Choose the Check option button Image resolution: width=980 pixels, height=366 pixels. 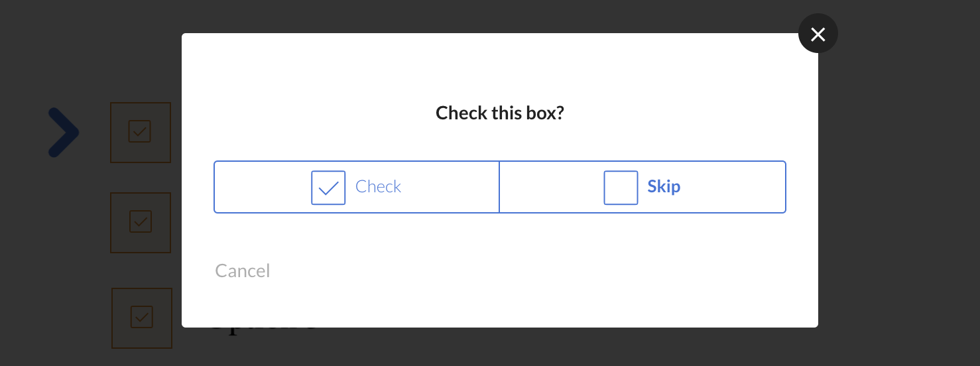point(357,187)
